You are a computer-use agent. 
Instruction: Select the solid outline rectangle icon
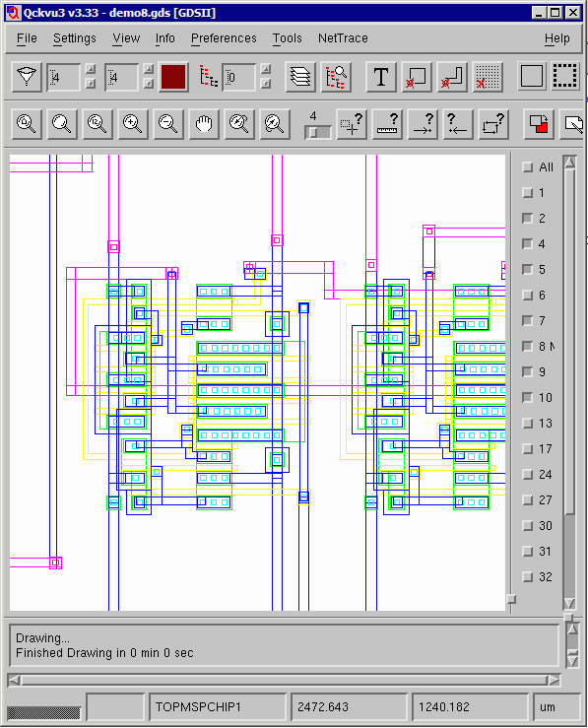532,77
